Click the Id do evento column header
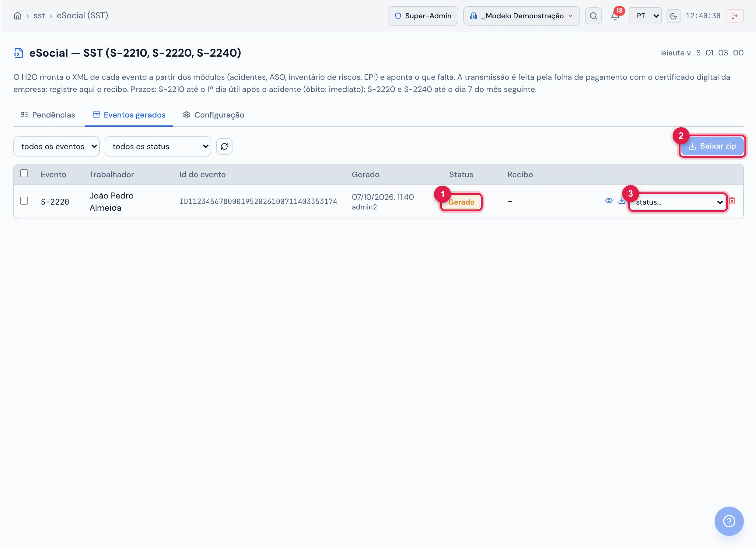Screen dimensions: 756x548 coord(202,175)
